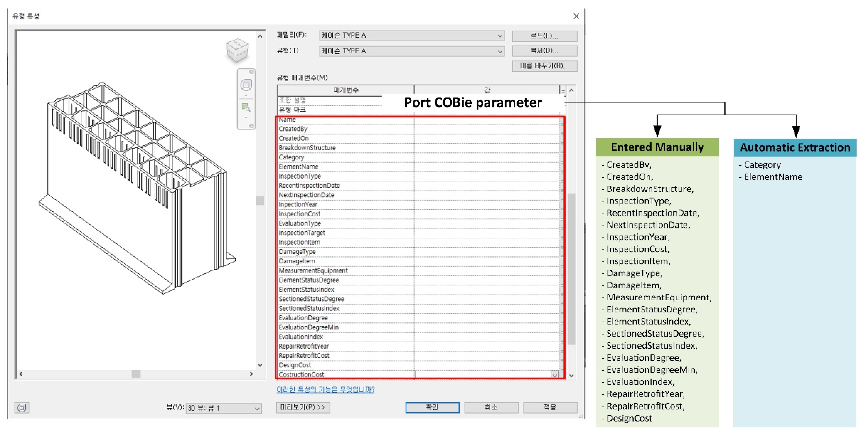Open the view selector dropdown '3D 뷰: 뷰 1'
The width and height of the screenshot is (868, 437).
click(x=223, y=408)
